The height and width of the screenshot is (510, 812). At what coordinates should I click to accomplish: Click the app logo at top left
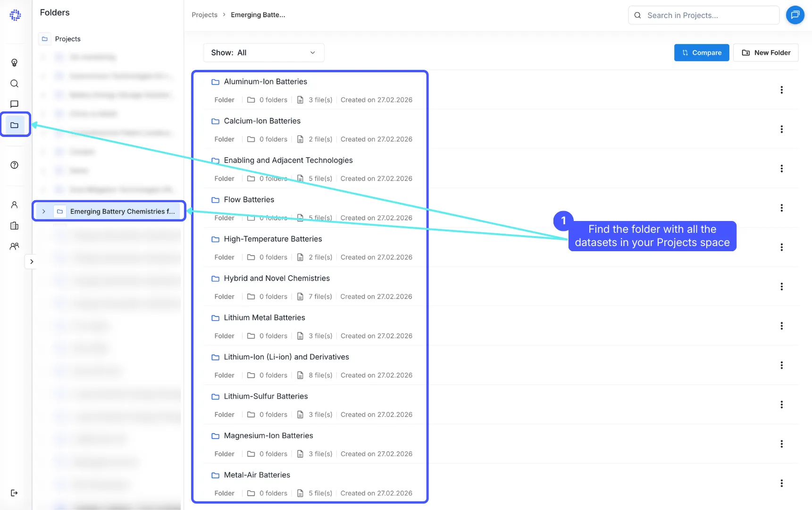click(15, 15)
